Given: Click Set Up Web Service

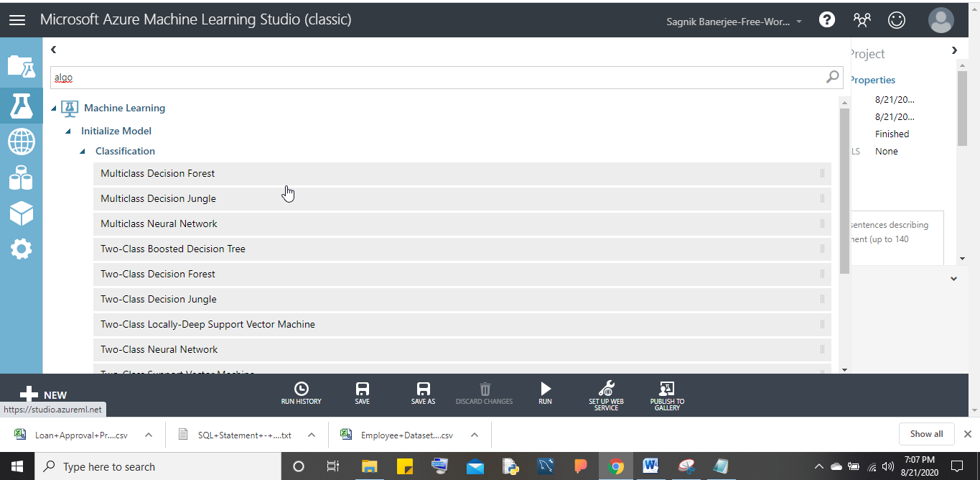Looking at the screenshot, I should click(606, 395).
